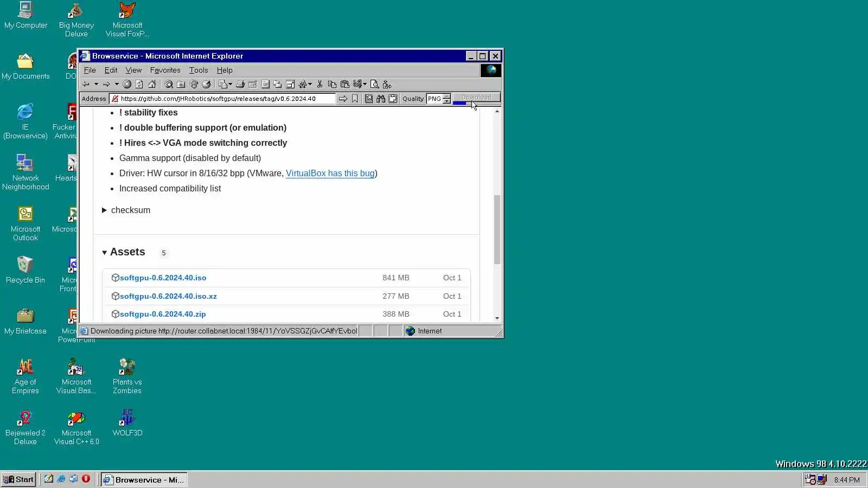This screenshot has width=868, height=488.
Task: Follow the 'VirtualBox has this bug' link
Action: (x=330, y=173)
